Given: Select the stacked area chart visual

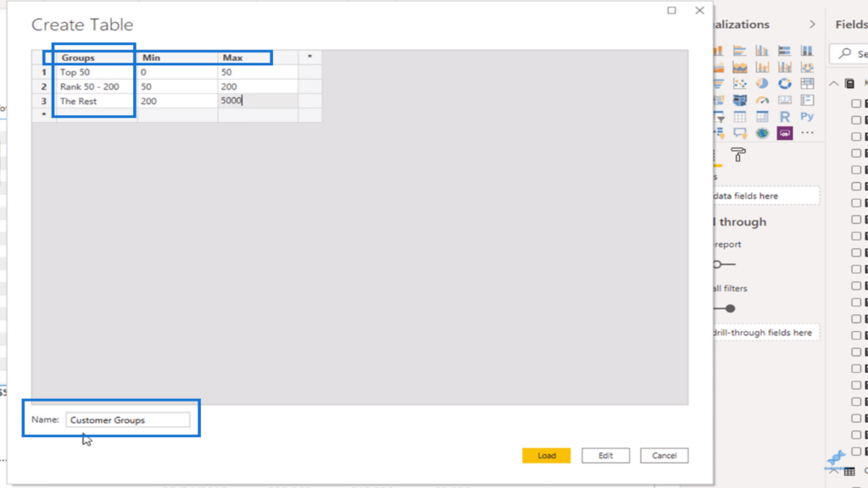Looking at the screenshot, I should coord(739,68).
